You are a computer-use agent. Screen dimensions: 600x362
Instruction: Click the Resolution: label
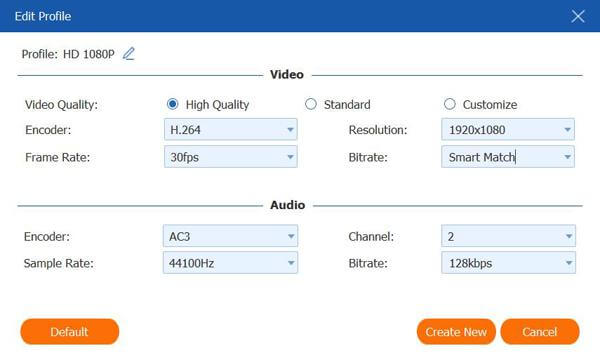pos(378,130)
